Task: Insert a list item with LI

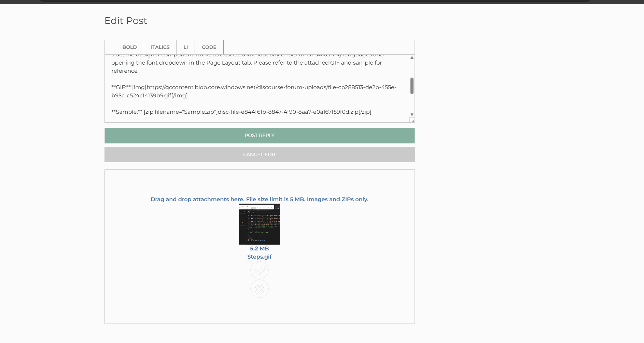Action: pyautogui.click(x=185, y=47)
